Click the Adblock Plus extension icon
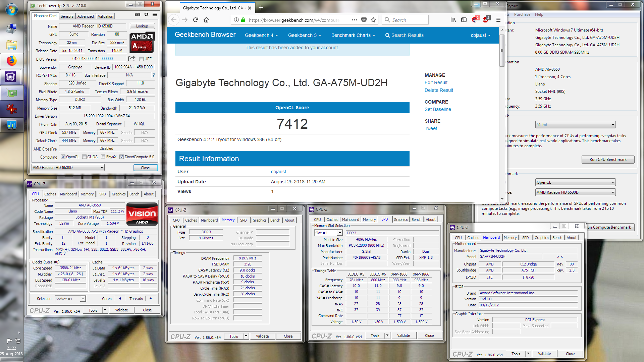The width and height of the screenshot is (644, 362). point(486,19)
